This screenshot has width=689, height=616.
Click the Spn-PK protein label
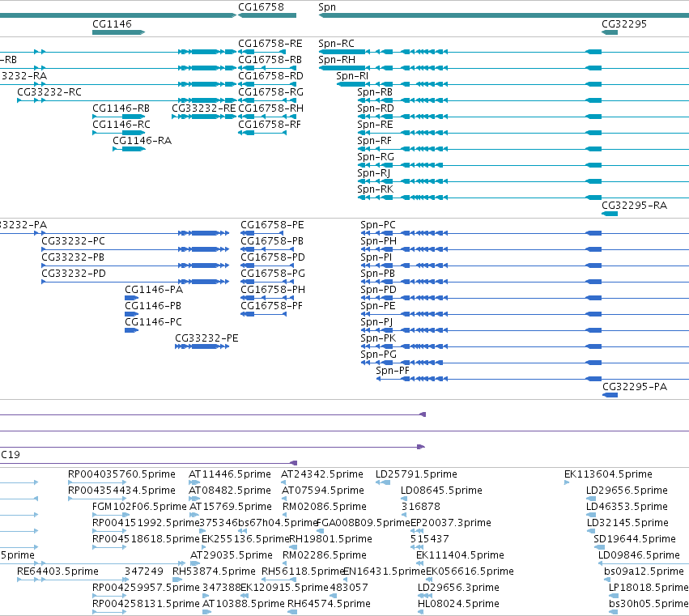378,338
